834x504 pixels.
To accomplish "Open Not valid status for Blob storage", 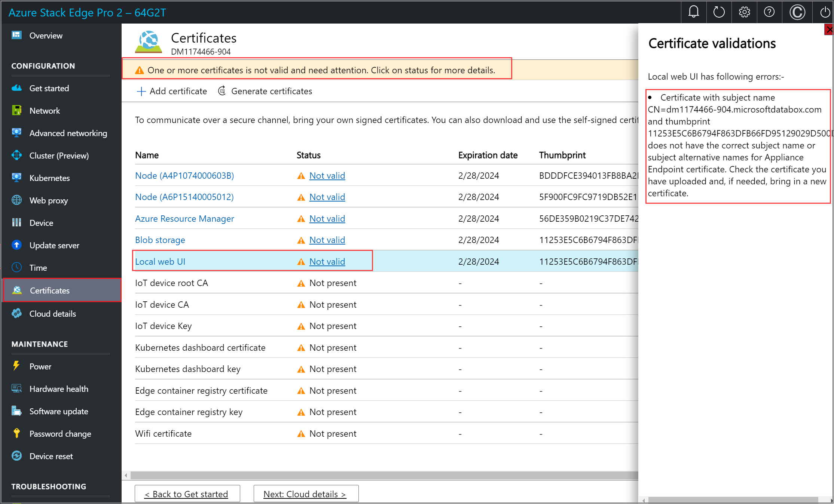I will click(x=327, y=240).
